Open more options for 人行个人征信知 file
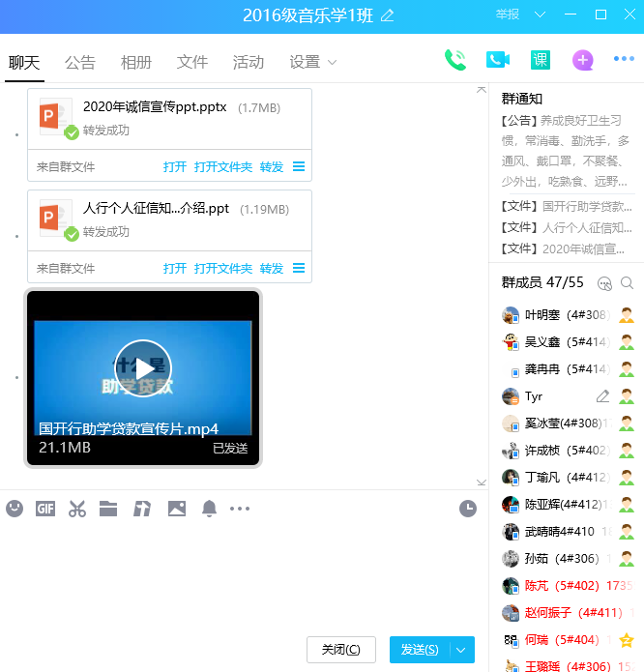The height and width of the screenshot is (672, 644). (x=299, y=268)
